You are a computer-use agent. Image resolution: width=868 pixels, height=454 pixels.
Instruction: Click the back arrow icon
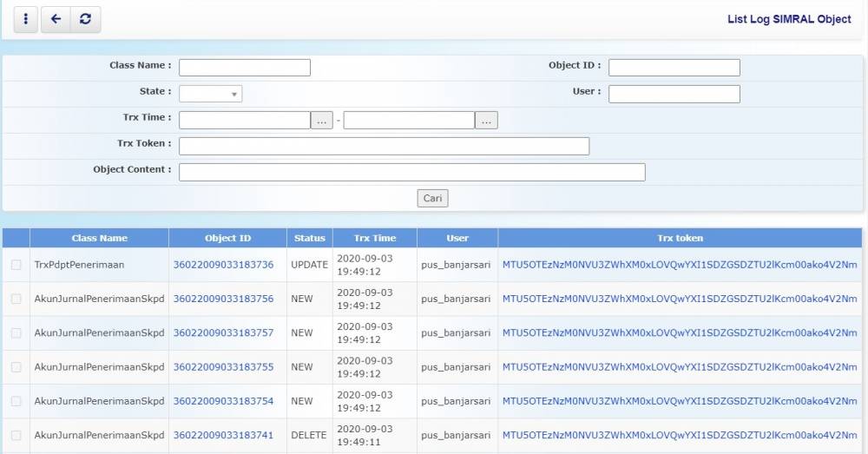[56, 19]
